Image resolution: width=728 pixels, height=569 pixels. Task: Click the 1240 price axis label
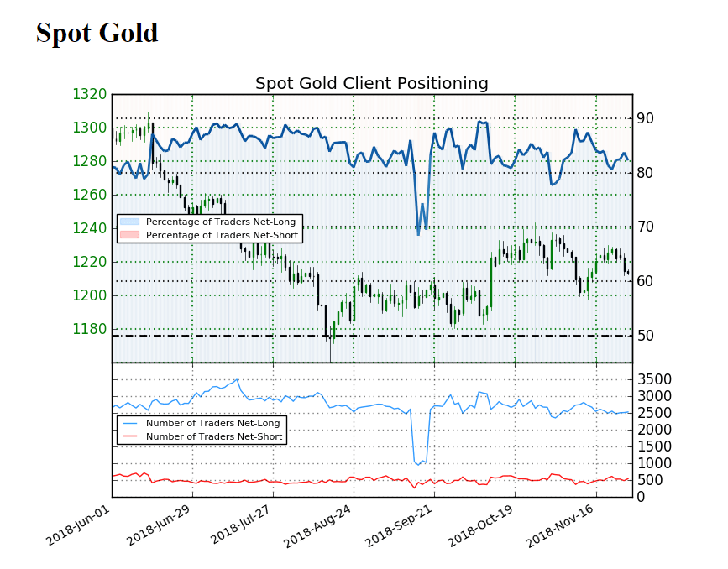[90, 228]
